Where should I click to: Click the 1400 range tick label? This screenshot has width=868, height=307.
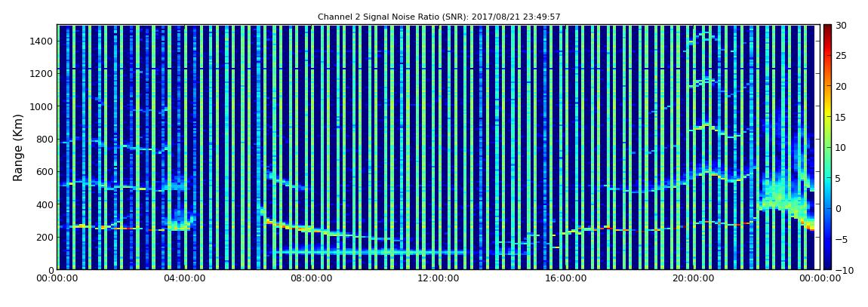pos(42,41)
